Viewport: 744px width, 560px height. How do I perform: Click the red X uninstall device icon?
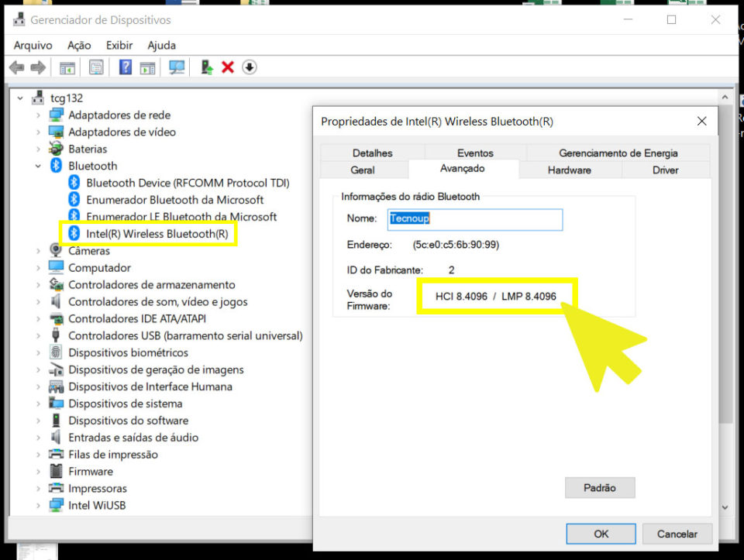pos(228,67)
